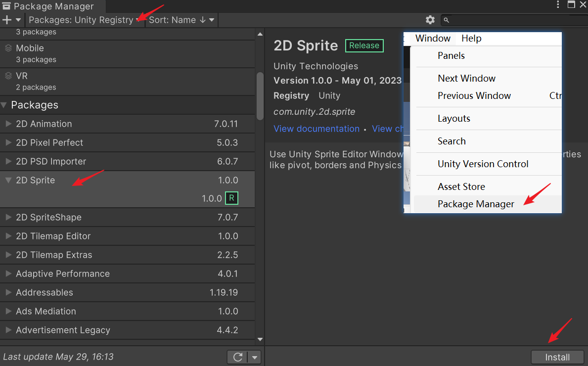Open the Package Manager window options menu
The image size is (588, 366).
558,4
